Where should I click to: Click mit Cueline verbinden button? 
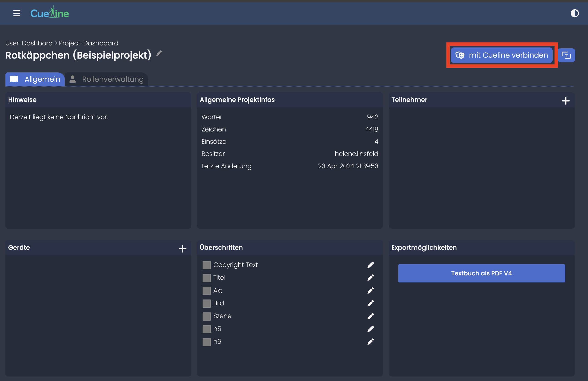click(x=501, y=55)
